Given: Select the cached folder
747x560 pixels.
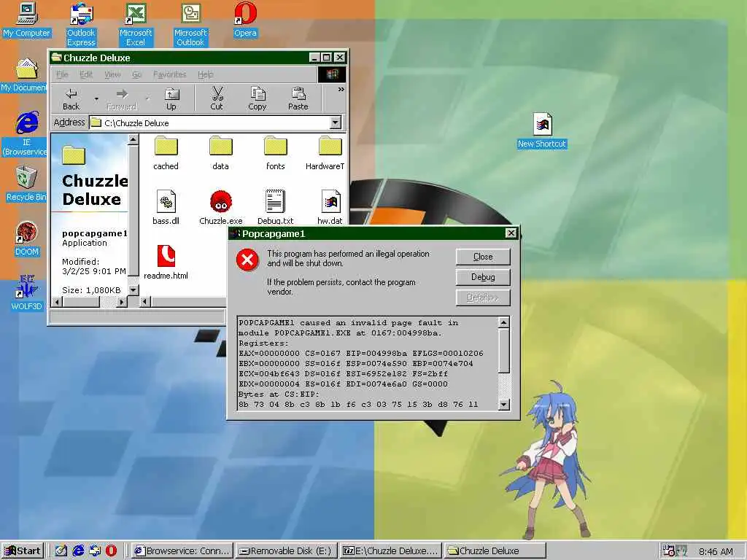Looking at the screenshot, I should pyautogui.click(x=166, y=153).
